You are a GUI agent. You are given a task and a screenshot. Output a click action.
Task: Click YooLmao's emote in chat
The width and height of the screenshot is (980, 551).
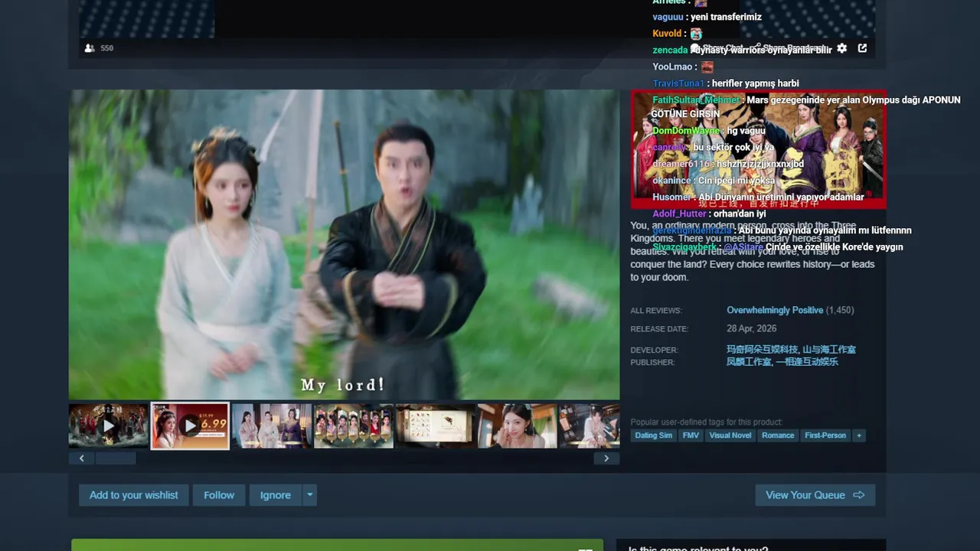coord(707,67)
